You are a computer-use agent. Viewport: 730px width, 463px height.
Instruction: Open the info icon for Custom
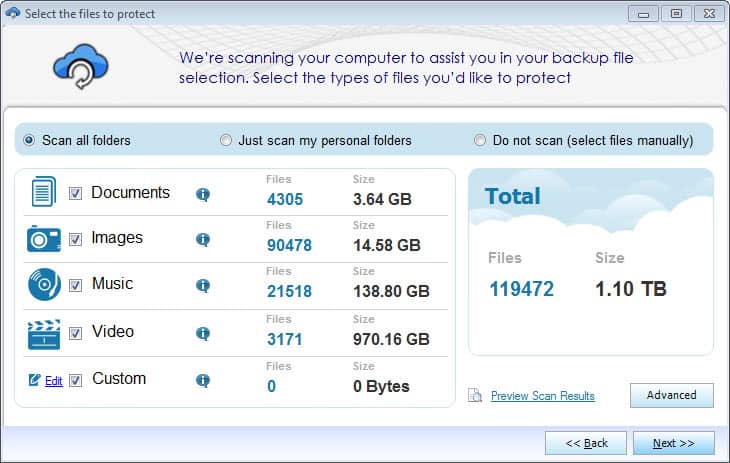tap(203, 380)
